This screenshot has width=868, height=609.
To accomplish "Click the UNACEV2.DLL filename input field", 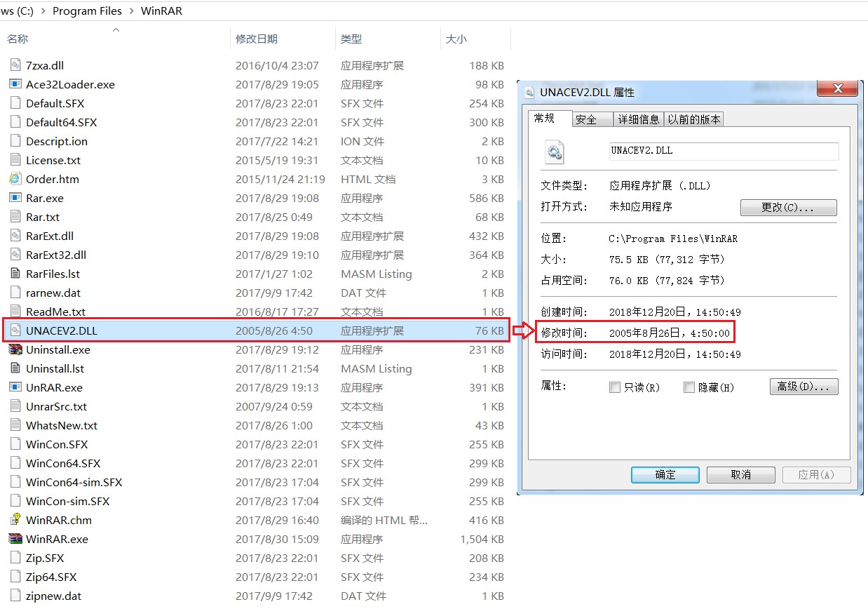I will coord(724,151).
